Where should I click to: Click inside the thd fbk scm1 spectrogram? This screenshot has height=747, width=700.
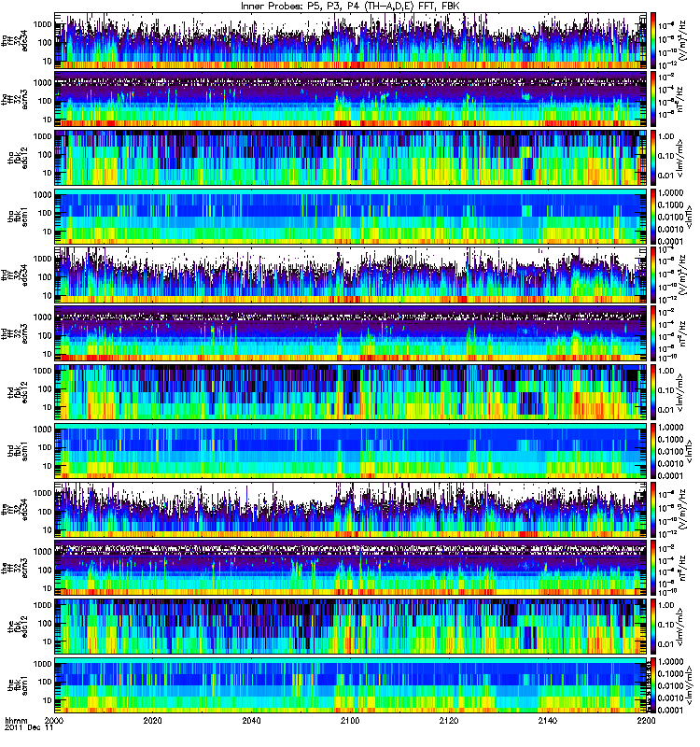350,451
